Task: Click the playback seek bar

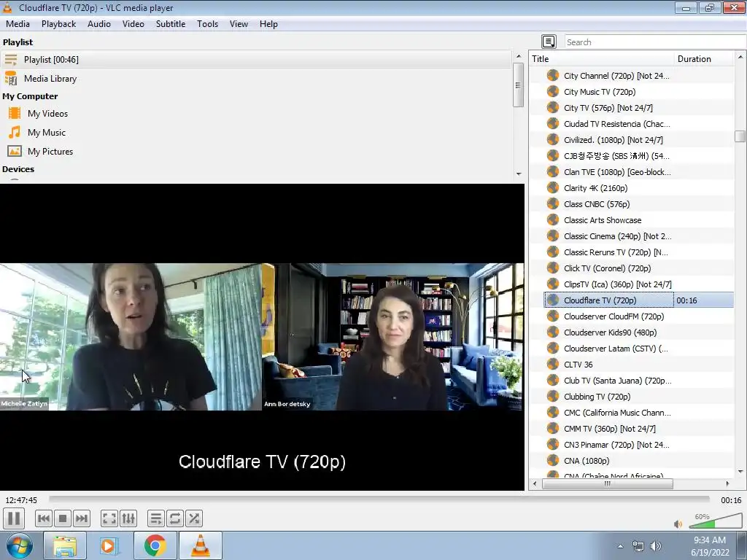Action: (379, 499)
